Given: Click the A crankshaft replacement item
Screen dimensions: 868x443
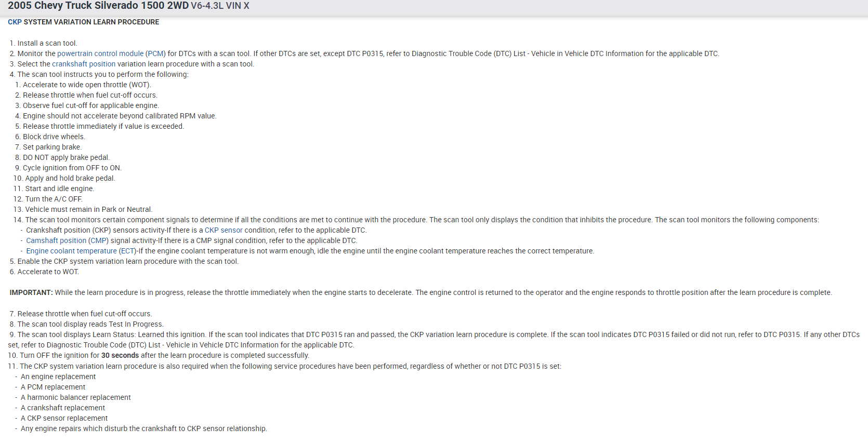Looking at the screenshot, I should pyautogui.click(x=63, y=408).
